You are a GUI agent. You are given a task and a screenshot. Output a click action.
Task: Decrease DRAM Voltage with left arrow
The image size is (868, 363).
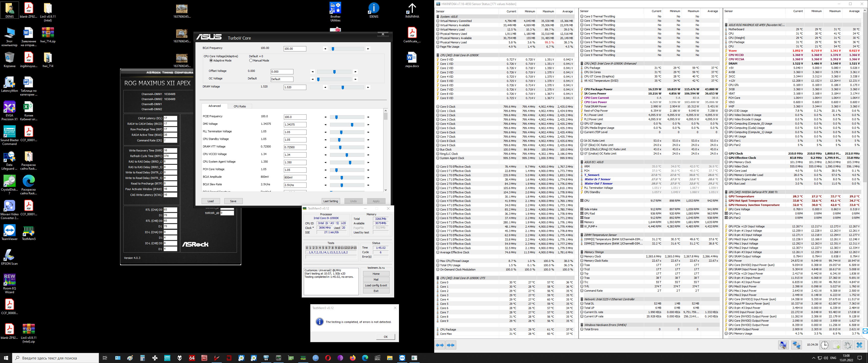(325, 87)
